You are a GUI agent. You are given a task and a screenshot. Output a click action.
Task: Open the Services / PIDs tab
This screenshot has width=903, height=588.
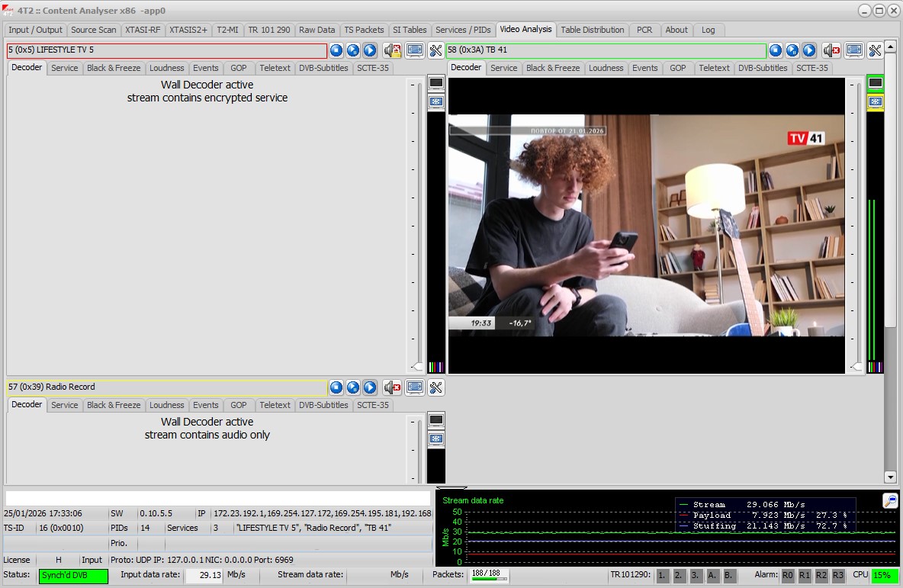click(x=463, y=30)
